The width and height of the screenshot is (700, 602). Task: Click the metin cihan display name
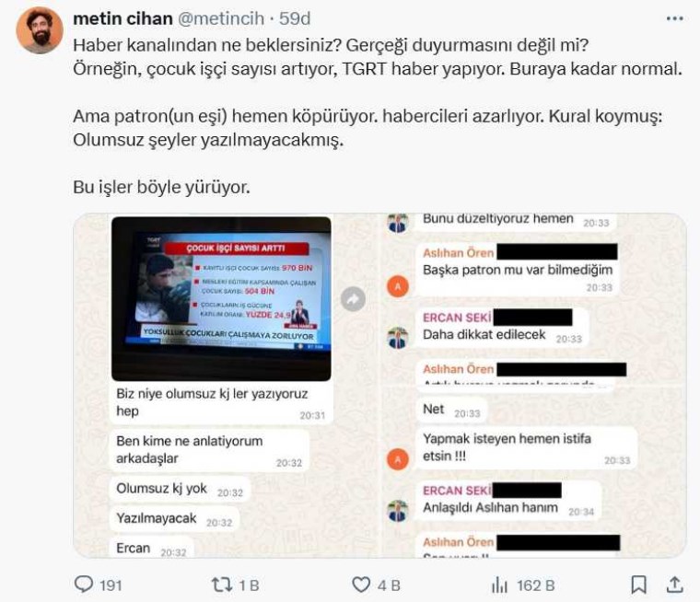point(122,18)
